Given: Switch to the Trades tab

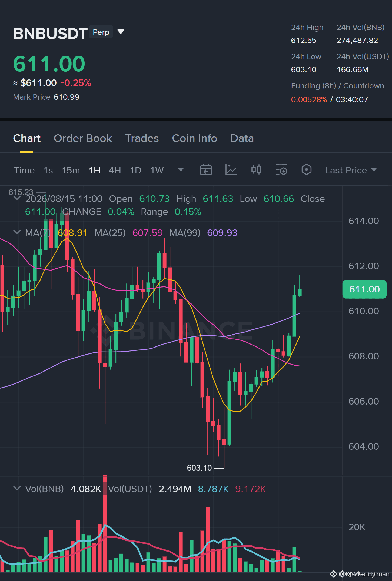Looking at the screenshot, I should click(x=142, y=138).
